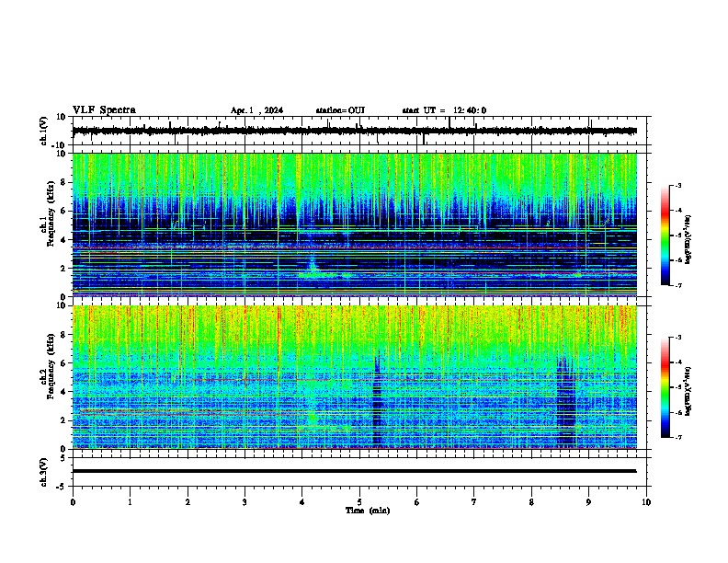Click the ch.2 "Frequency (kHz)" axis label

(x=51, y=366)
